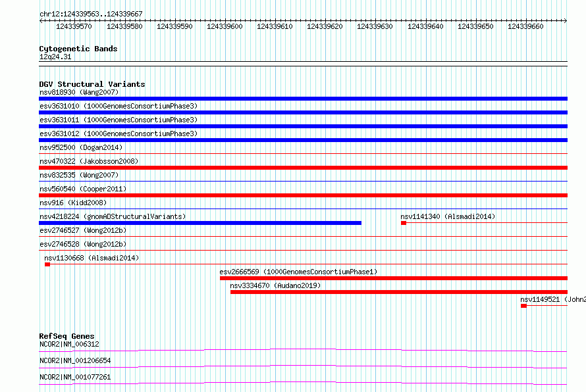This screenshot has height=392, width=586.
Task: Click ruler coordinate 124339660
Action: (x=525, y=26)
